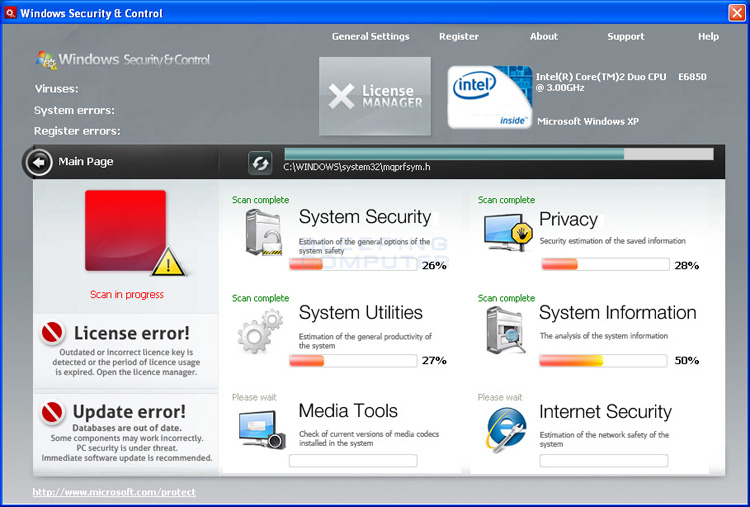
Task: Click the refresh scan icon
Action: (260, 163)
